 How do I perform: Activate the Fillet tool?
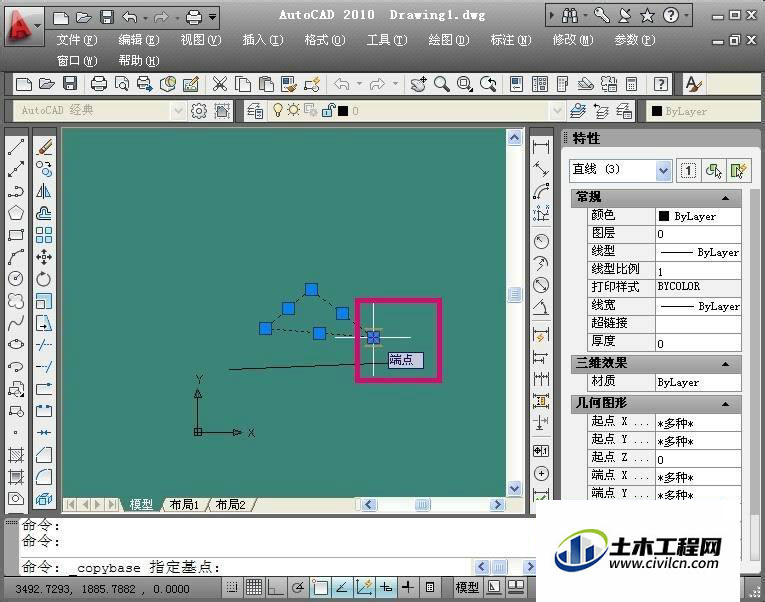[x=44, y=477]
